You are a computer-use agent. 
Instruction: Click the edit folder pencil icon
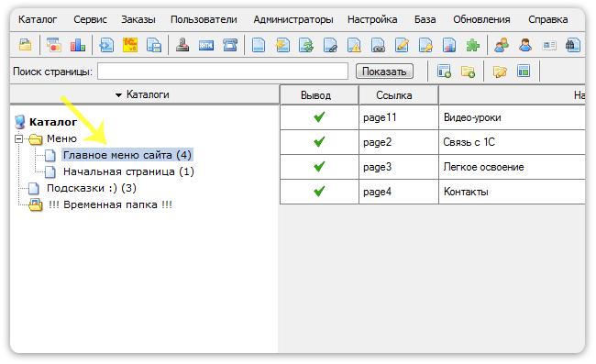pyautogui.click(x=500, y=71)
